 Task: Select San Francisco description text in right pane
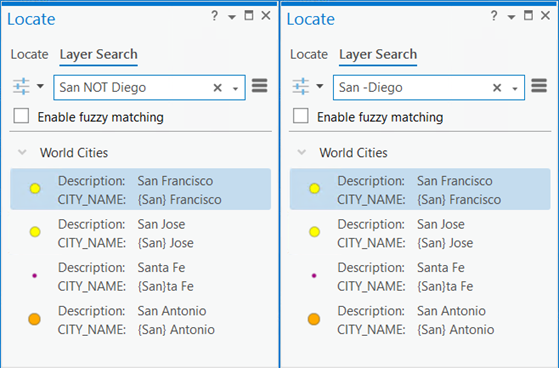[455, 181]
